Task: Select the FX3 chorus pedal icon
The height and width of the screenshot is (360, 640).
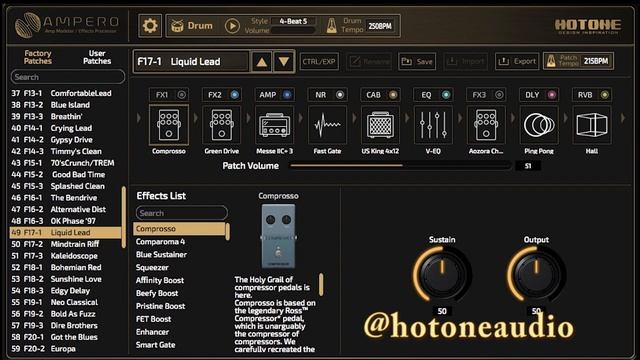Action: (x=486, y=125)
